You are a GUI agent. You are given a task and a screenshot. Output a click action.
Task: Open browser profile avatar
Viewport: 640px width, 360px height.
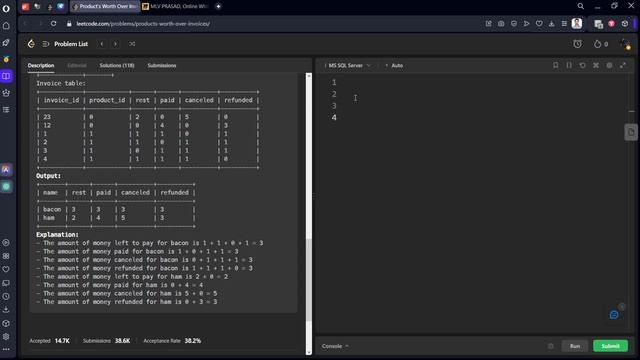click(x=577, y=24)
